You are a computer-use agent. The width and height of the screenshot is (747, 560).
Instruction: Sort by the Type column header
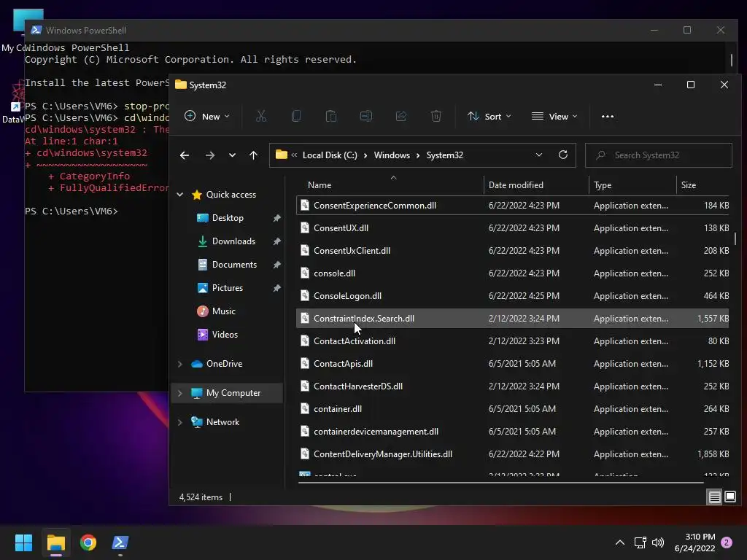pyautogui.click(x=632, y=184)
